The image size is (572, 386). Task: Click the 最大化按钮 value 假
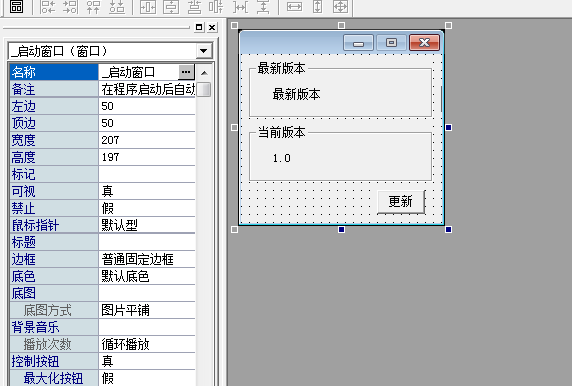(147, 378)
